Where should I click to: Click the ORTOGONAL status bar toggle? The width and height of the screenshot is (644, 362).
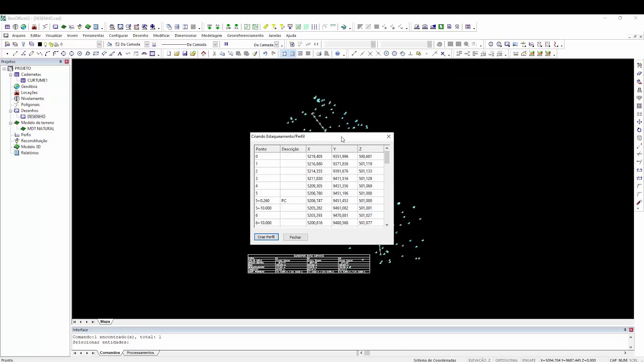coord(506,360)
